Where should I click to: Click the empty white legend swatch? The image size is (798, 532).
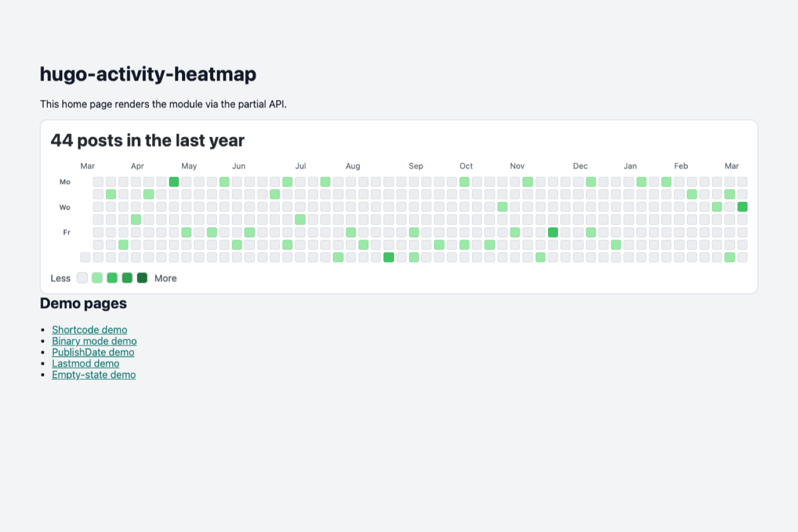(x=82, y=278)
